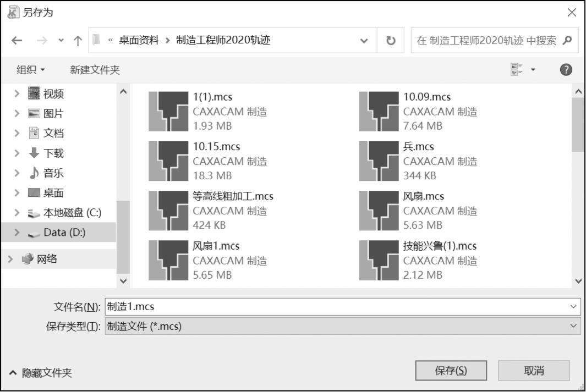Viewport: 586px width, 392px height.
Task: Click the 10.09.mcs file name
Action: tap(427, 97)
